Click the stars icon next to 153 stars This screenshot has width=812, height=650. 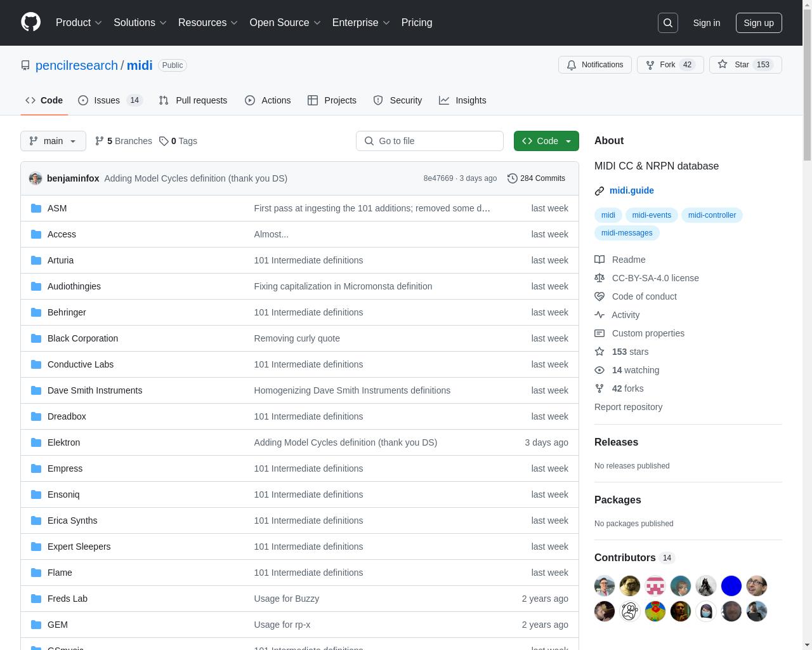pos(599,352)
